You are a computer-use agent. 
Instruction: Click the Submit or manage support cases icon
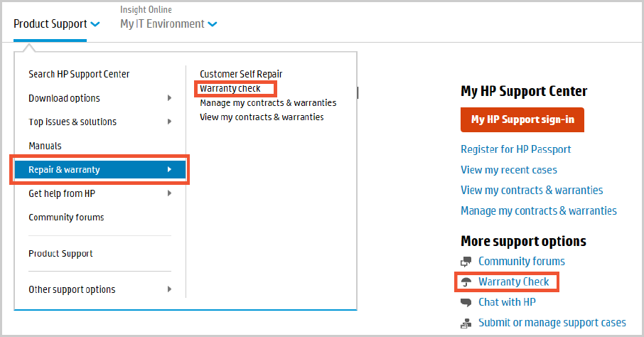(466, 323)
